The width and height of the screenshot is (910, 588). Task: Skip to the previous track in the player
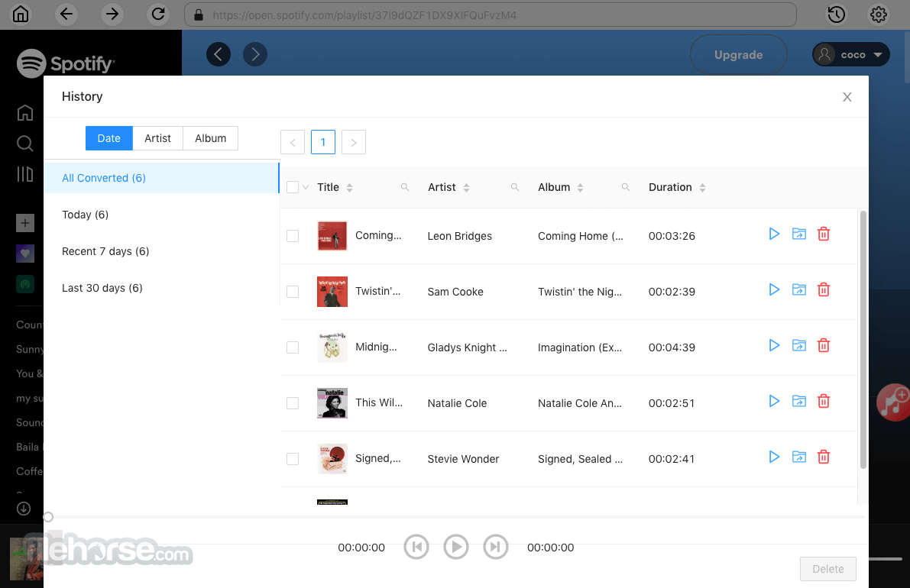click(416, 547)
